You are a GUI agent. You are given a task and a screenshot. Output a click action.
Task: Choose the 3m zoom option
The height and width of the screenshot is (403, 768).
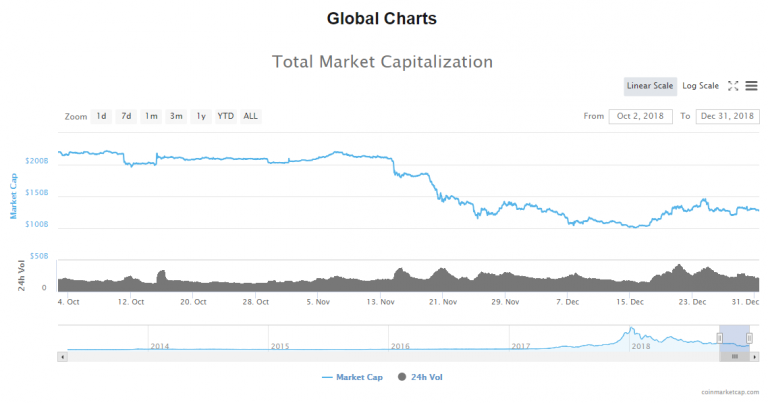[176, 116]
